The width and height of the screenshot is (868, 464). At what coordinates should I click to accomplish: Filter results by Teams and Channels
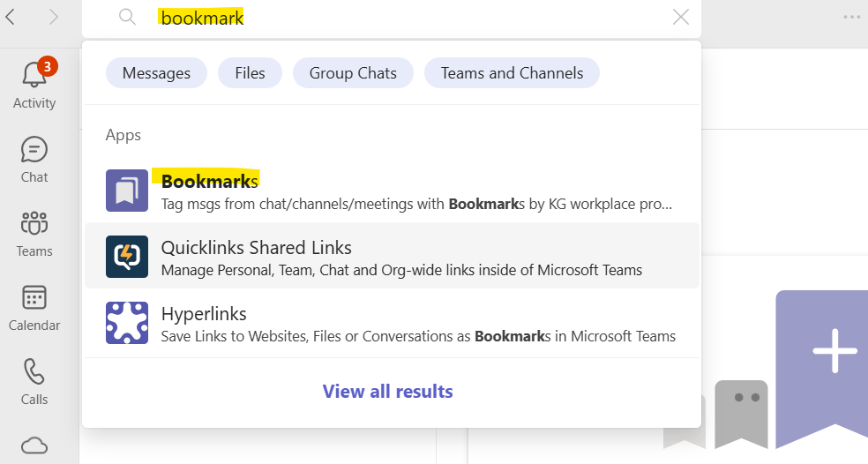512,73
